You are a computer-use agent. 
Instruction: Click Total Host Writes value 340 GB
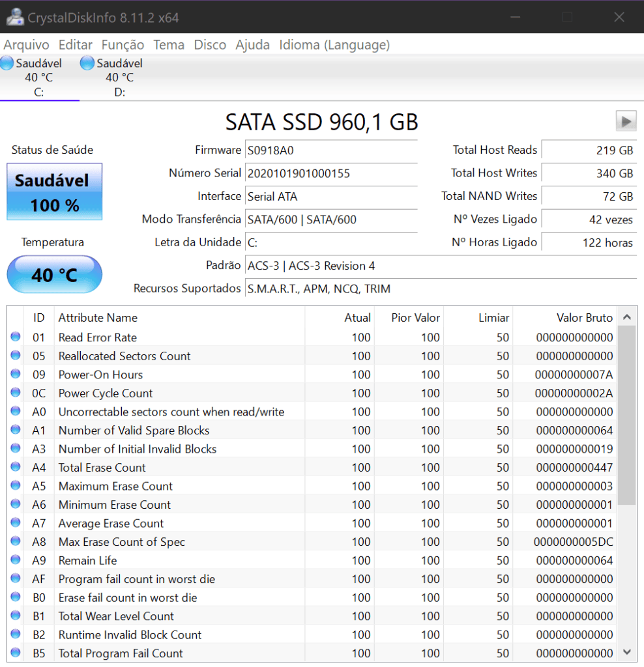pos(589,173)
